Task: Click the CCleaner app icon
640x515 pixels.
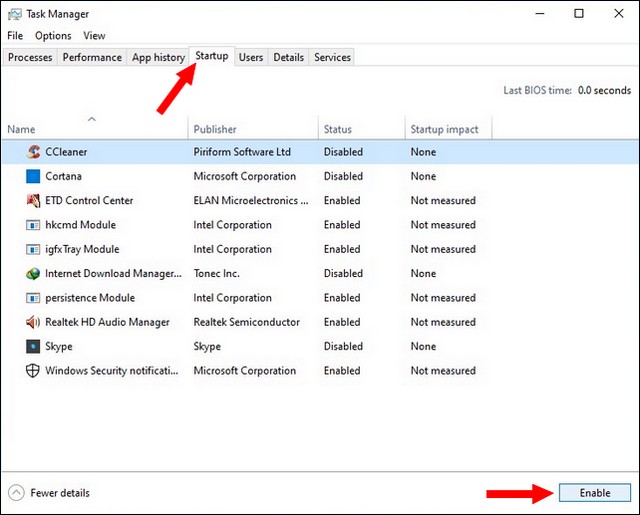Action: pos(33,152)
